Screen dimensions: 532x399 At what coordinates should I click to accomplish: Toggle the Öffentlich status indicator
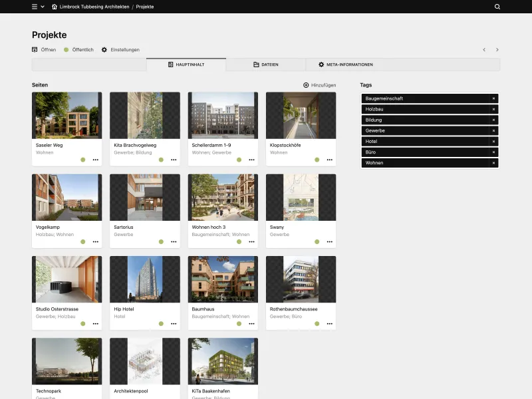[x=65, y=49]
